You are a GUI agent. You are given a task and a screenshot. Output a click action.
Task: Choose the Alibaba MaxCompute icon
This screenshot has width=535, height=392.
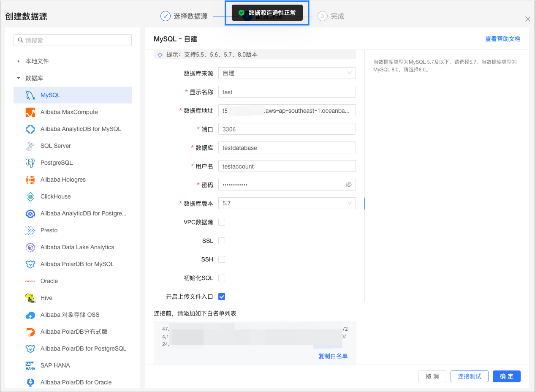click(x=30, y=112)
